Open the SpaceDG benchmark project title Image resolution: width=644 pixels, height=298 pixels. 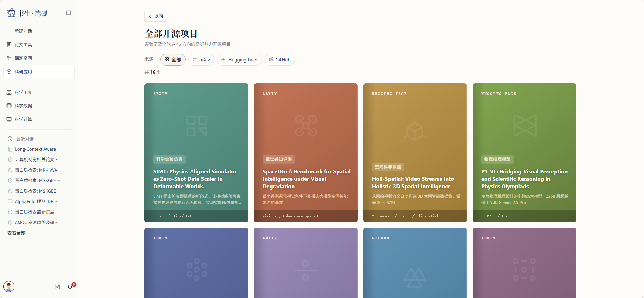[306, 179]
